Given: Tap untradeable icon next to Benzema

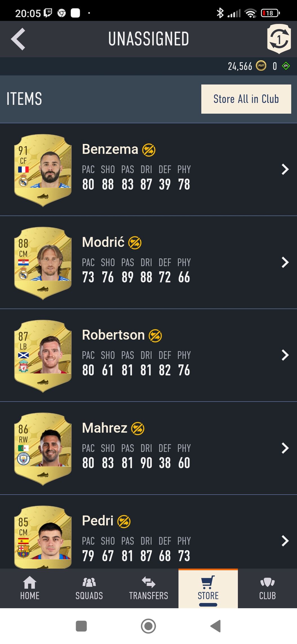Looking at the screenshot, I should pos(149,150).
